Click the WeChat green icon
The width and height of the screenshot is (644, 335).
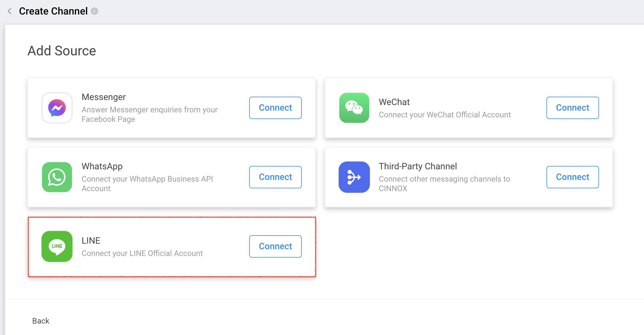[354, 108]
